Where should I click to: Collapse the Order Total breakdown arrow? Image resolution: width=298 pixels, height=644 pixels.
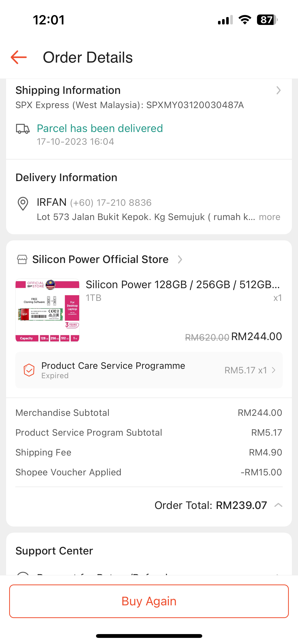(278, 505)
